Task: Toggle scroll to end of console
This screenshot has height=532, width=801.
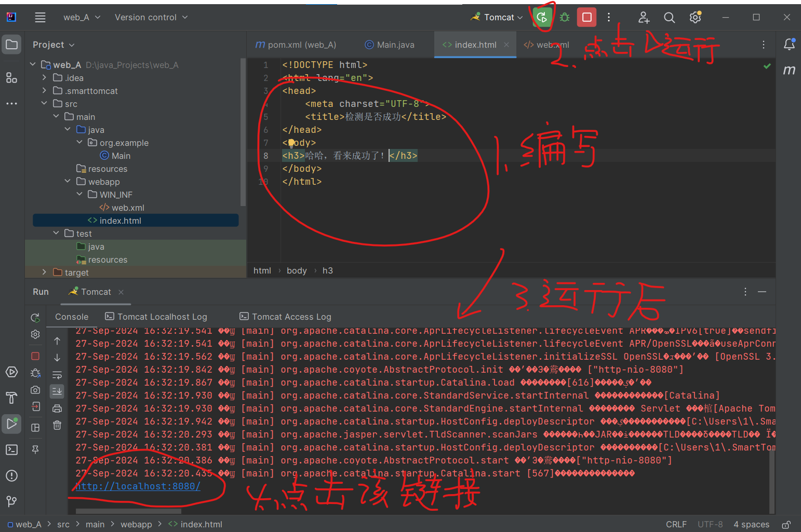Action: pyautogui.click(x=57, y=391)
